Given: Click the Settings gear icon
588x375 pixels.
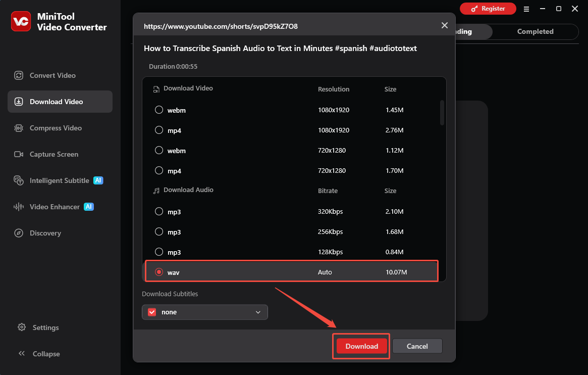Looking at the screenshot, I should tap(22, 327).
